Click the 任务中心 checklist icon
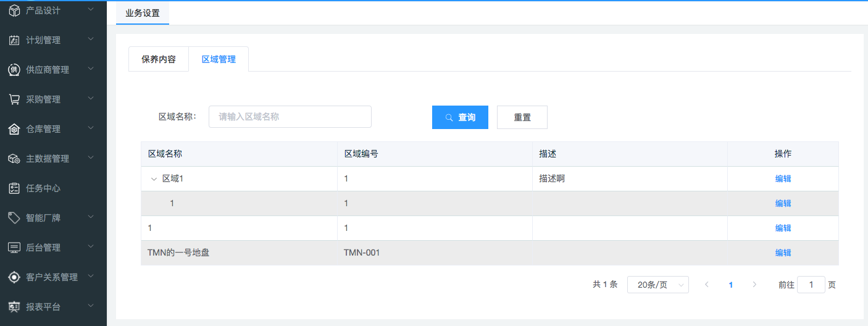 [14, 188]
